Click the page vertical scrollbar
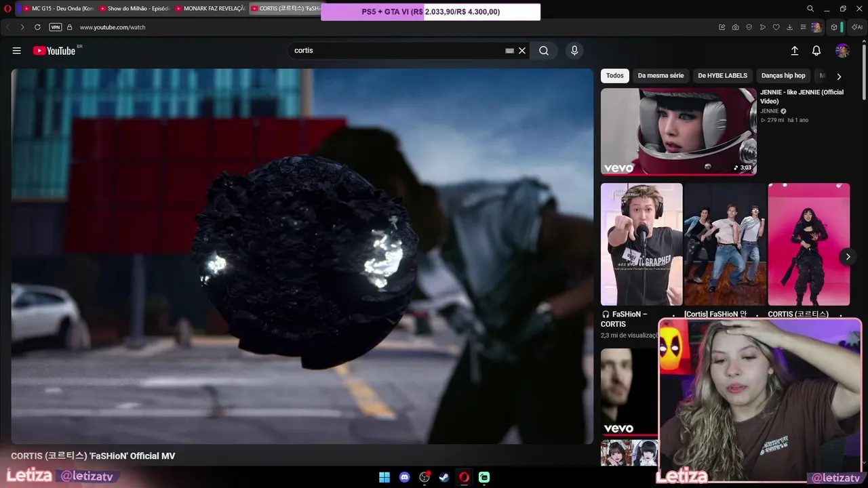The image size is (868, 488). [x=864, y=71]
